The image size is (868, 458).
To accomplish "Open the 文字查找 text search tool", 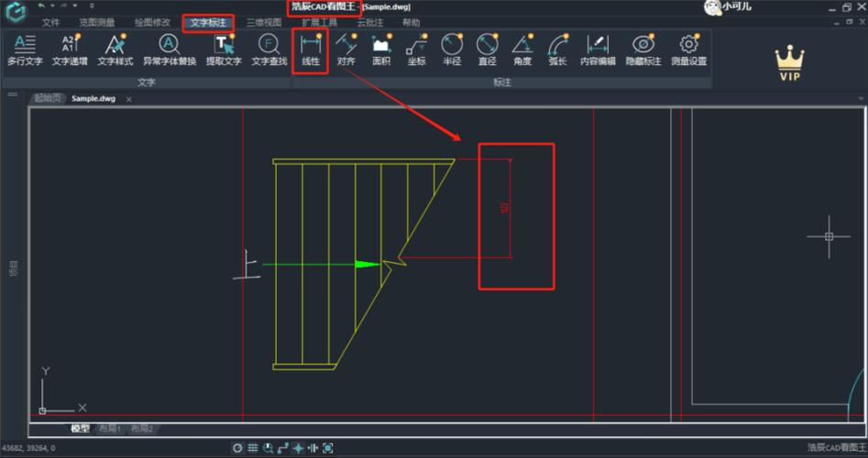I will pos(269,51).
